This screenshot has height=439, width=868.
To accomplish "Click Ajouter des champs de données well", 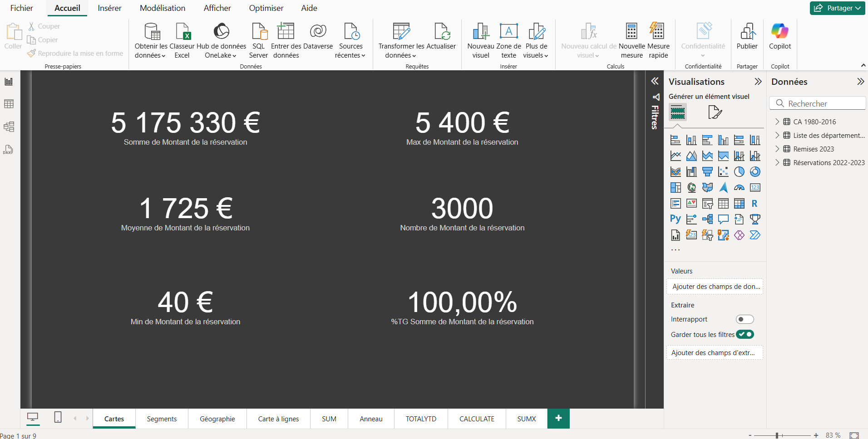I will pyautogui.click(x=715, y=287).
